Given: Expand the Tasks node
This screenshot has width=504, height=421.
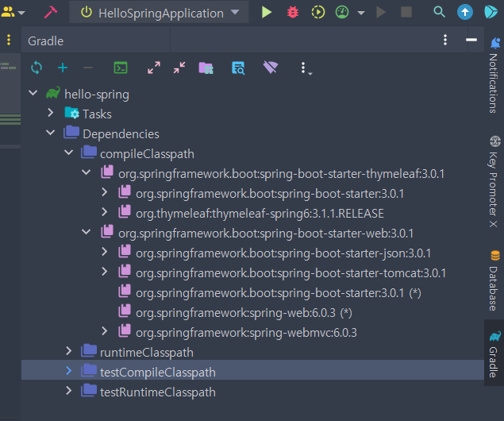Looking at the screenshot, I should tap(51, 113).
